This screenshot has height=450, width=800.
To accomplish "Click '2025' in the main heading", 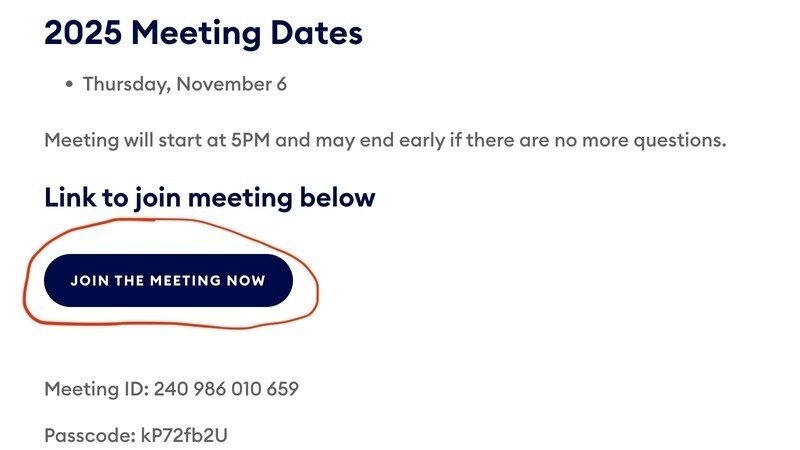I will pyautogui.click(x=83, y=33).
